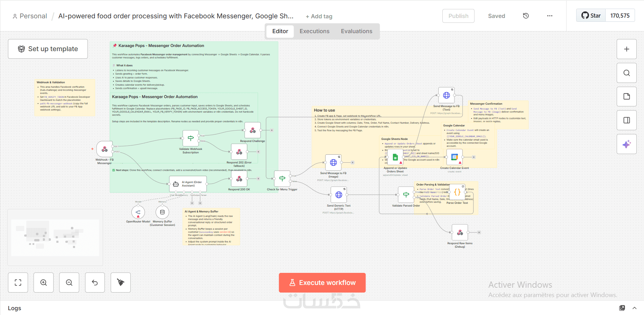644x315 pixels.
Task: Expand the Logs panel chevron
Action: [x=634, y=308]
